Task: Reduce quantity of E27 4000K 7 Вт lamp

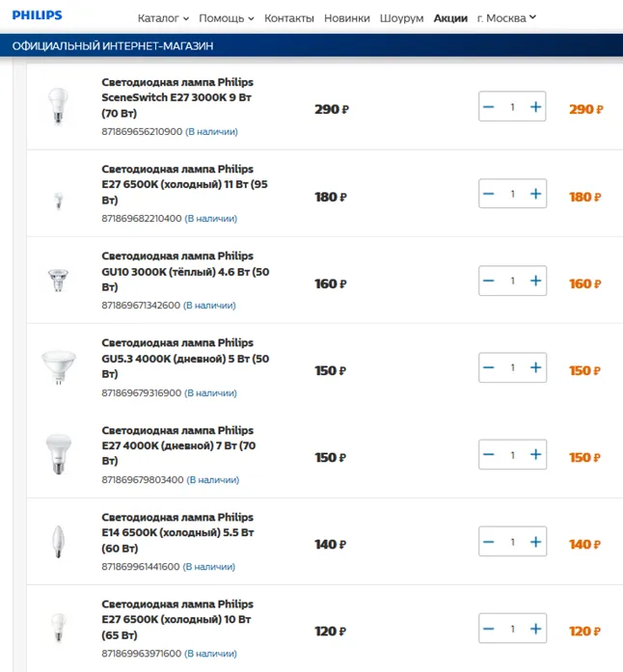Action: click(x=489, y=455)
